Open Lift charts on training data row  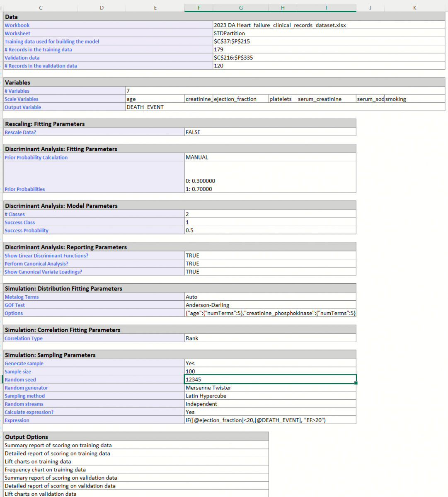(38, 461)
